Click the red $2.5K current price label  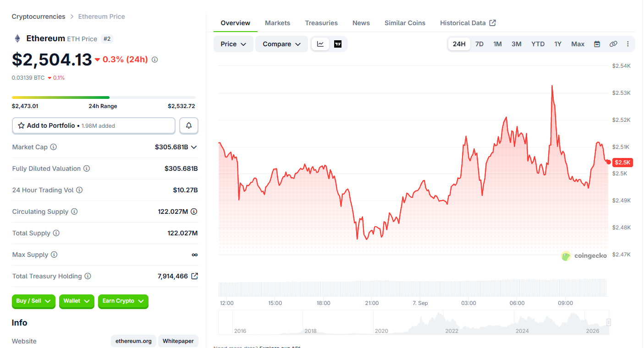click(x=623, y=162)
